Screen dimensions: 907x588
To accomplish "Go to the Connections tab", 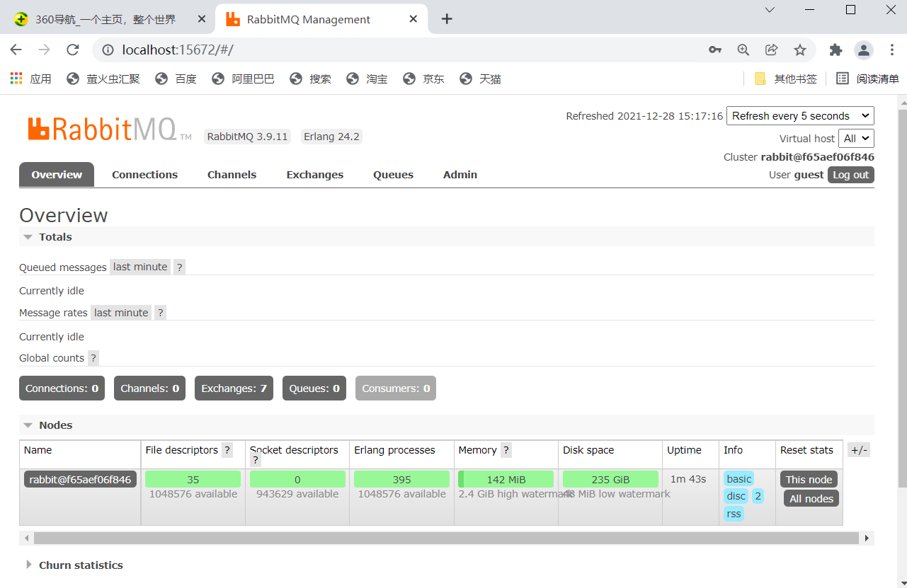I will tap(145, 175).
